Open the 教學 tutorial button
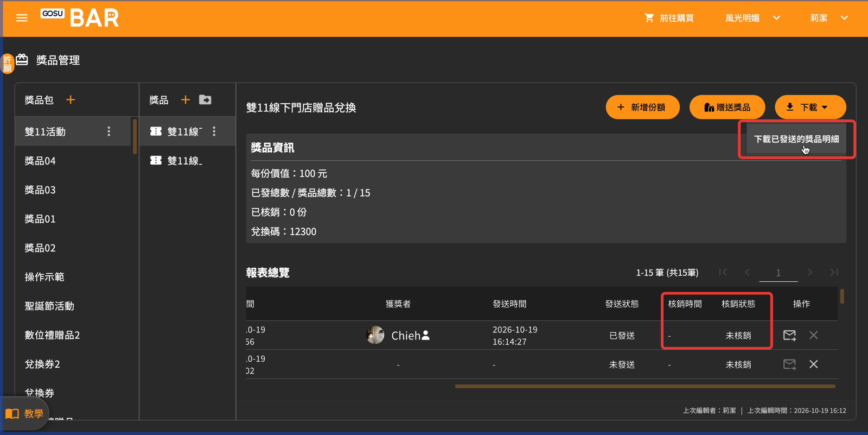The image size is (868, 435). [x=24, y=414]
